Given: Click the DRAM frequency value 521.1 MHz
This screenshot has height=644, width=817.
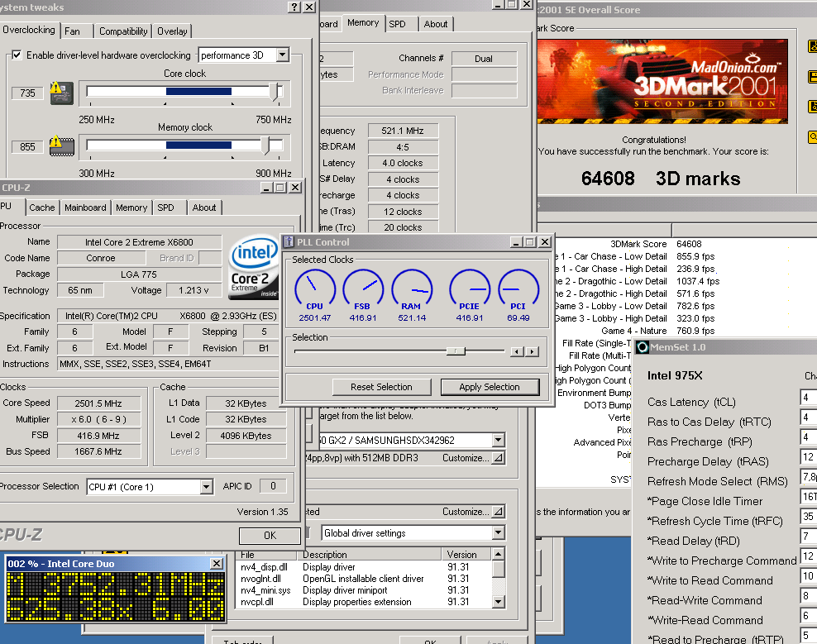Looking at the screenshot, I should pyautogui.click(x=403, y=131).
